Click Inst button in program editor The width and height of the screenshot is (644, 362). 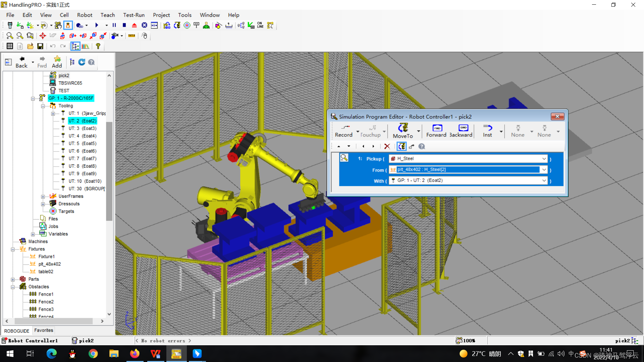487,131
